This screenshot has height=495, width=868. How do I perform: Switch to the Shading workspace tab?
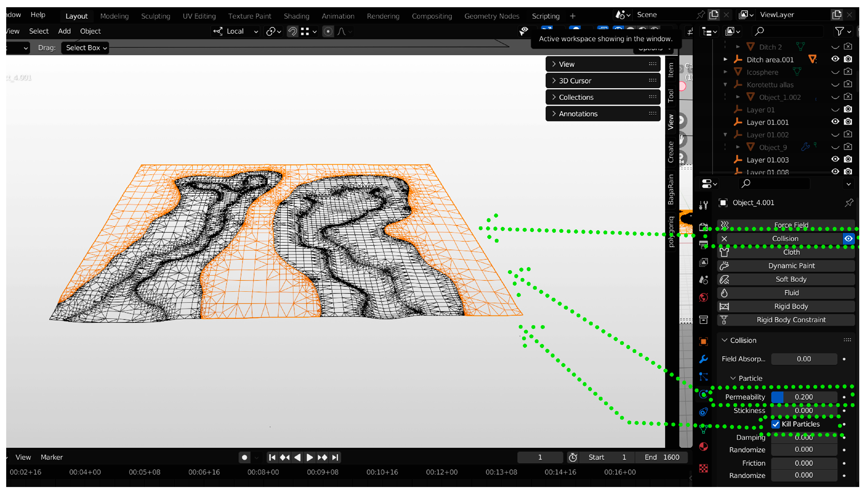[x=296, y=16]
